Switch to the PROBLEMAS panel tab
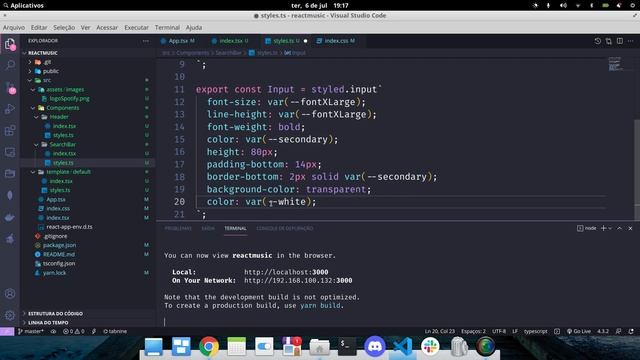640x360 pixels. pos(178,229)
